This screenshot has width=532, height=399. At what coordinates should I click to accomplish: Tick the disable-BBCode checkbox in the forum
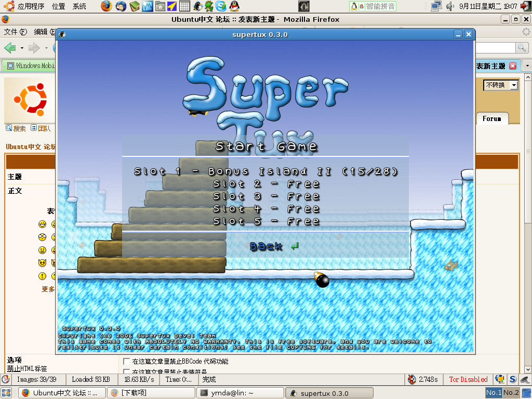126,361
